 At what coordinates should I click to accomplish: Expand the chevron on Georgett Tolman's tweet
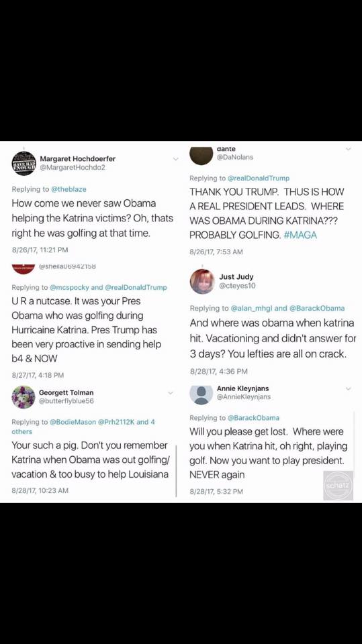tap(171, 393)
